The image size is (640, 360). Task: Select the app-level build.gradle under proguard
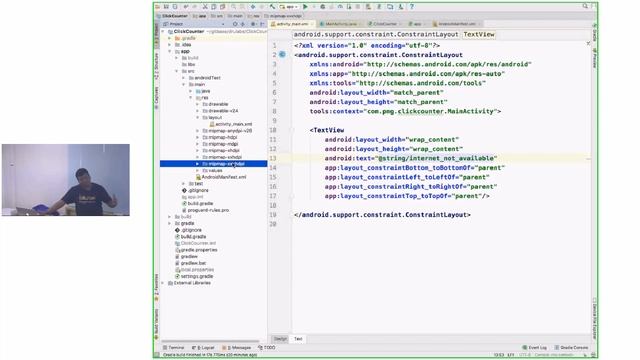click(x=198, y=203)
